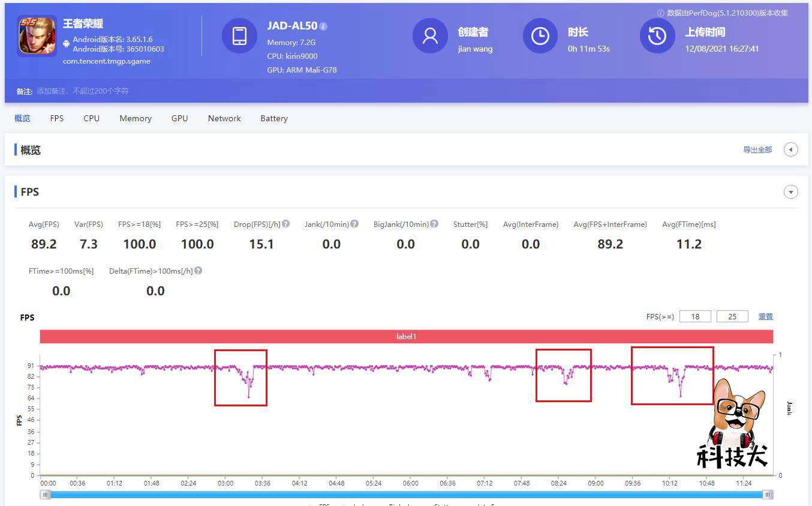The height and width of the screenshot is (506, 812).
Task: Click the 重置 reset link
Action: (765, 316)
